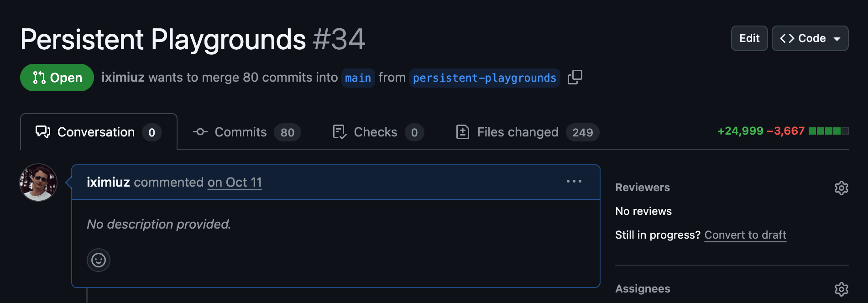The image size is (868, 303).
Task: Open the persistent-playgrounds head branch link
Action: click(484, 78)
